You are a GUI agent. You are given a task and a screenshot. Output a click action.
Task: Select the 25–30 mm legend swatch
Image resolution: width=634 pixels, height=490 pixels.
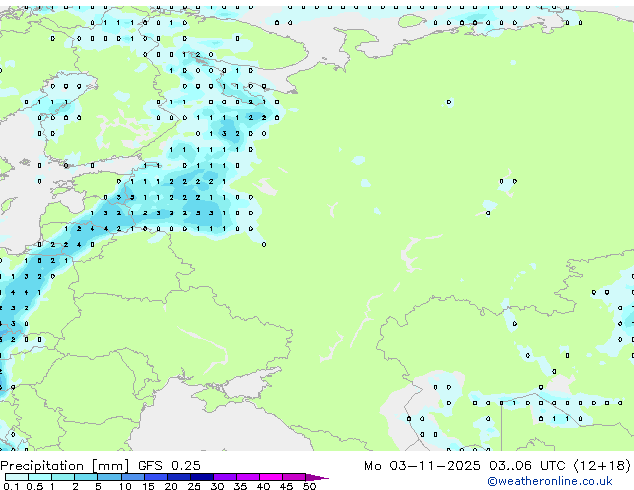pos(202,477)
